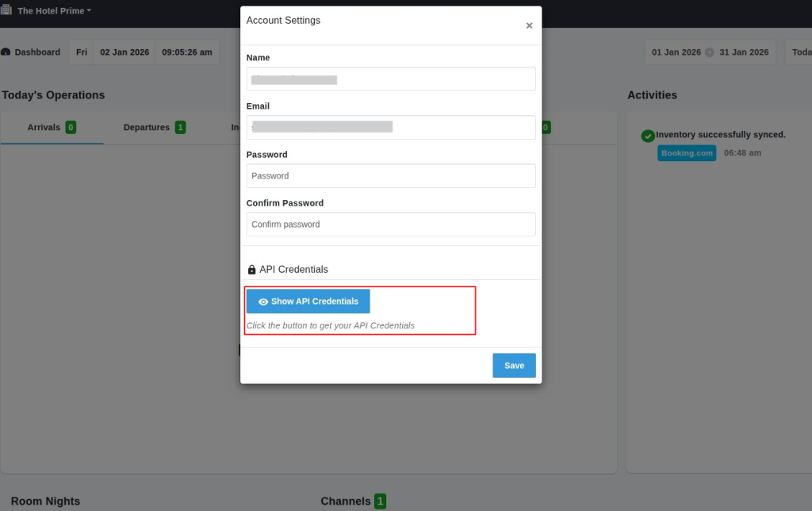
Task: Click the Dashboard gauge icon
Action: 6,52
